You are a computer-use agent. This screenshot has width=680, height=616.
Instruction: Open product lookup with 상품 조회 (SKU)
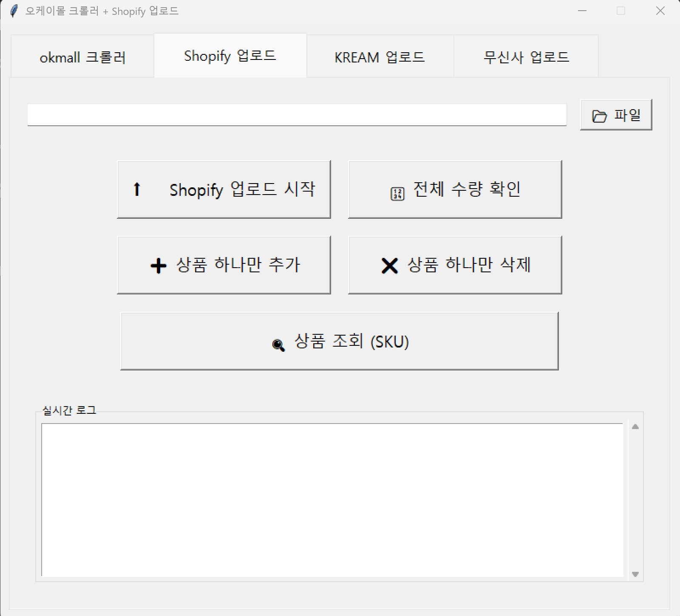coord(339,341)
